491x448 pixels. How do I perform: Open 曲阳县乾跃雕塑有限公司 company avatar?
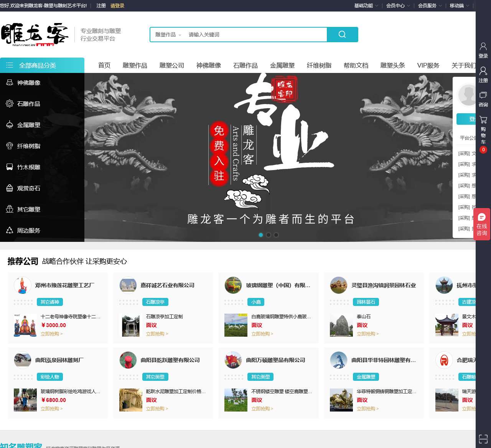[x=128, y=360]
